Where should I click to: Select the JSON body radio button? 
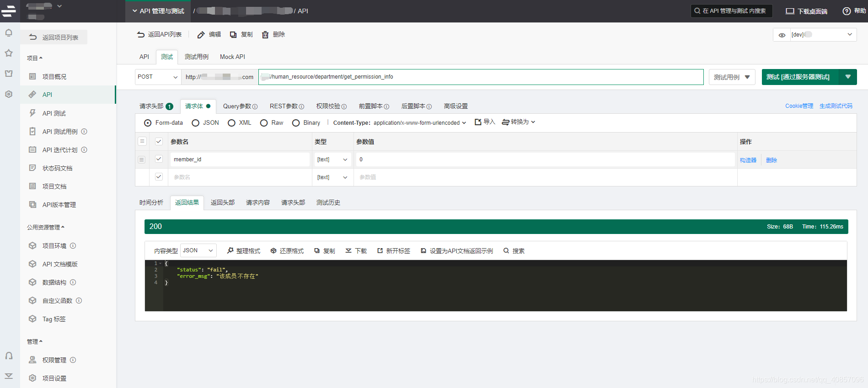coord(195,123)
